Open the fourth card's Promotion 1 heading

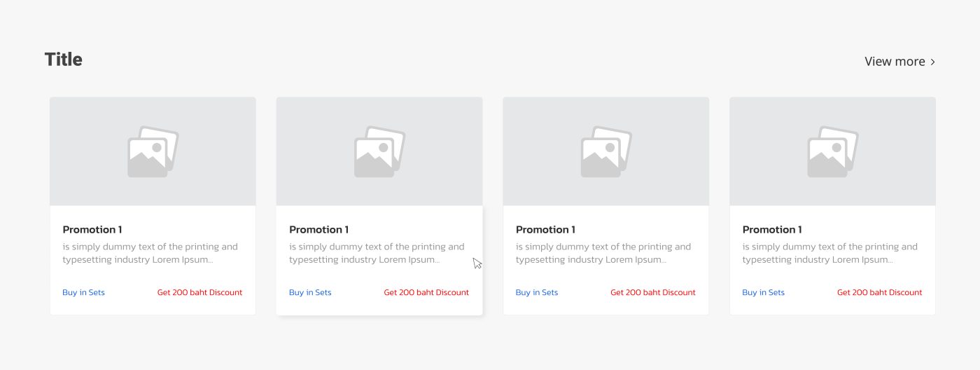coord(773,229)
